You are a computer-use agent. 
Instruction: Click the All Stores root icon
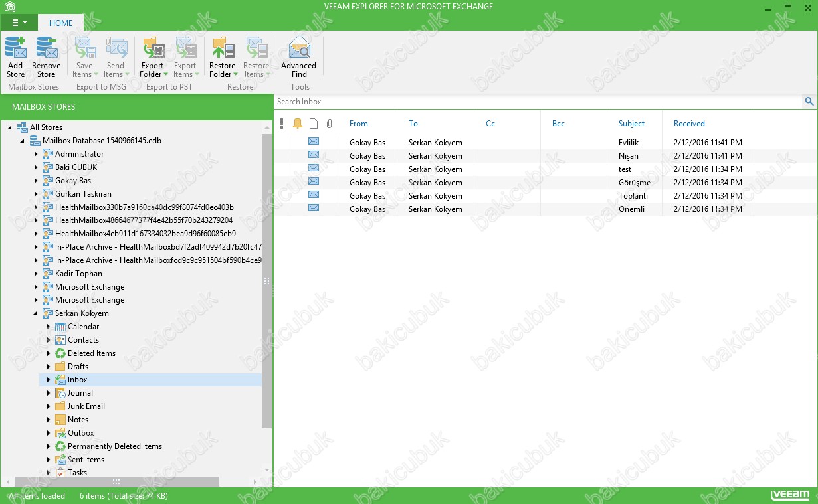pyautogui.click(x=23, y=127)
